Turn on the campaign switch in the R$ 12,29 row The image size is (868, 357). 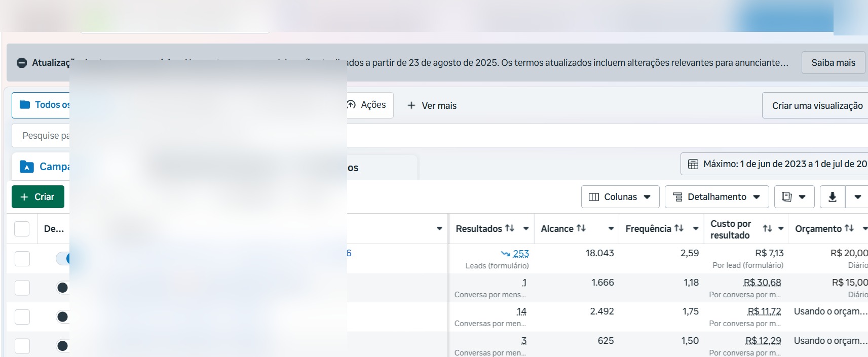(63, 346)
